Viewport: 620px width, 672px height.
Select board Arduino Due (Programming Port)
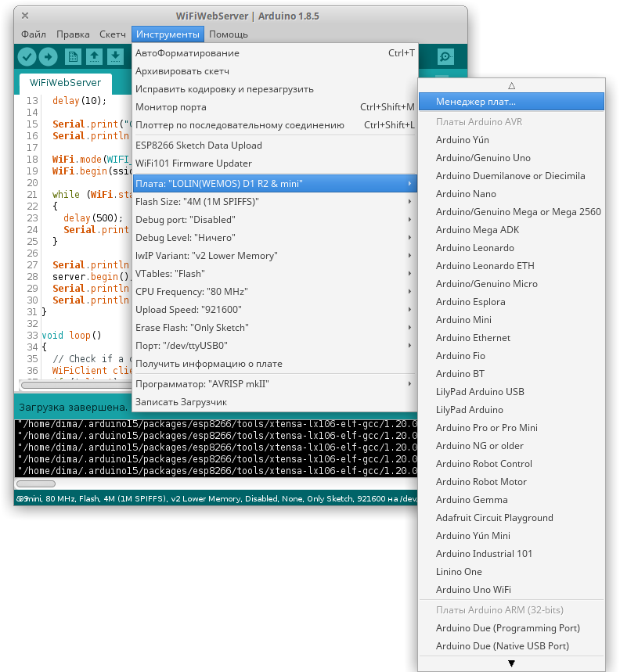[511, 628]
